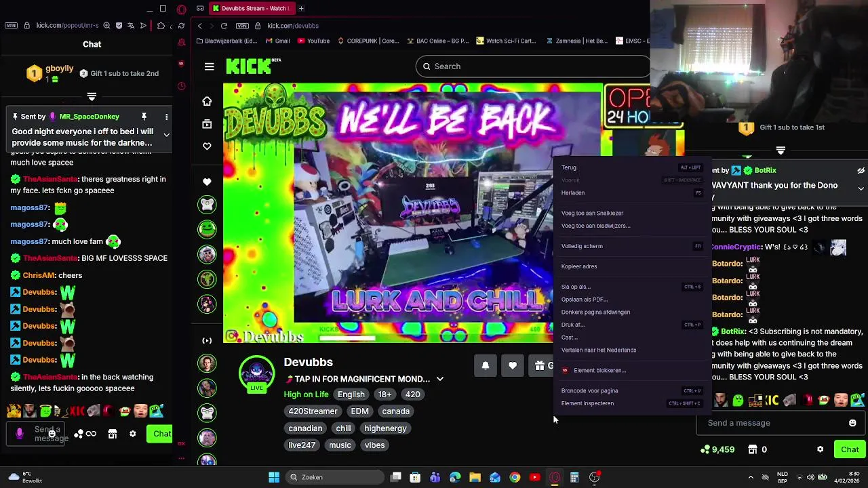This screenshot has width=868, height=488.
Task: Reload the Devubbs page
Action: pyautogui.click(x=224, y=26)
